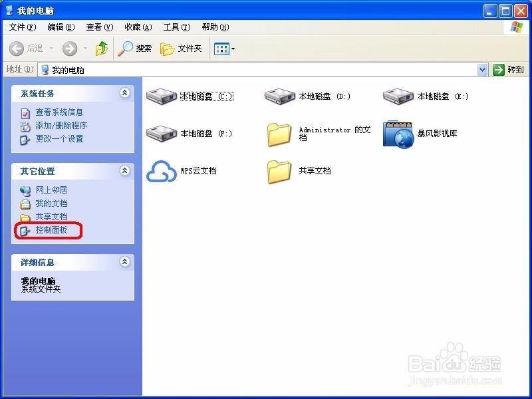Open WPS云文档 cloud icon
532x399 pixels.
(162, 172)
